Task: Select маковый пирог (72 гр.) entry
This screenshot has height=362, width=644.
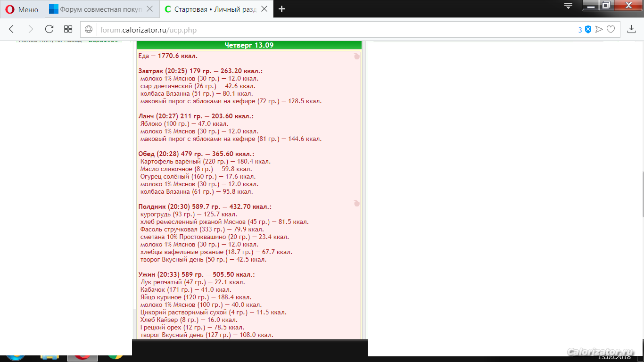Action: 231,101
